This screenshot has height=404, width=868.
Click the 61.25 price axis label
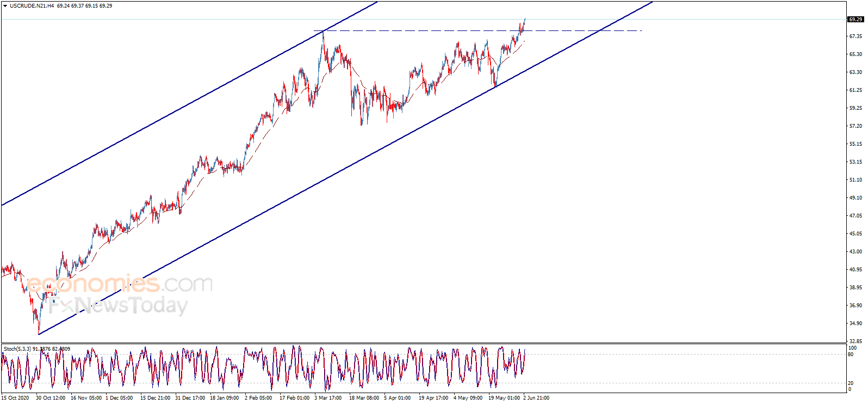(x=855, y=90)
